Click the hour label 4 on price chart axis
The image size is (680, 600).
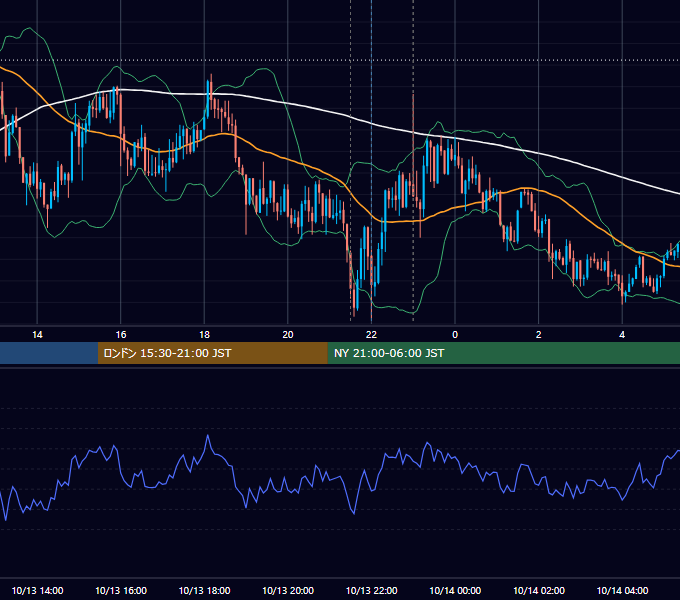click(x=622, y=335)
